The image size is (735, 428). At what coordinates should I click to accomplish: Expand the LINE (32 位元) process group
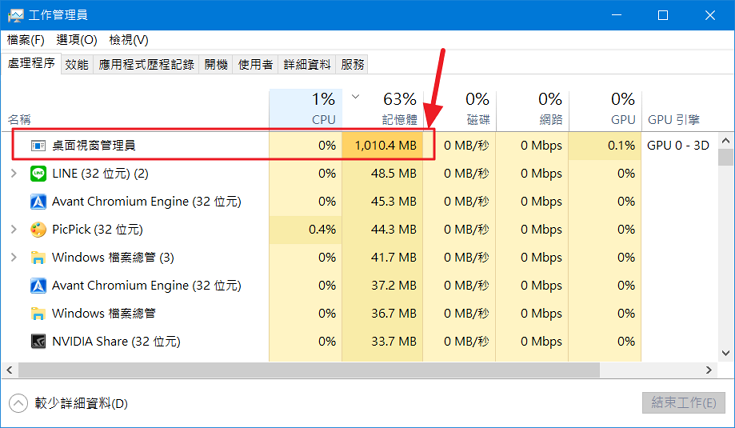pyautogui.click(x=14, y=173)
